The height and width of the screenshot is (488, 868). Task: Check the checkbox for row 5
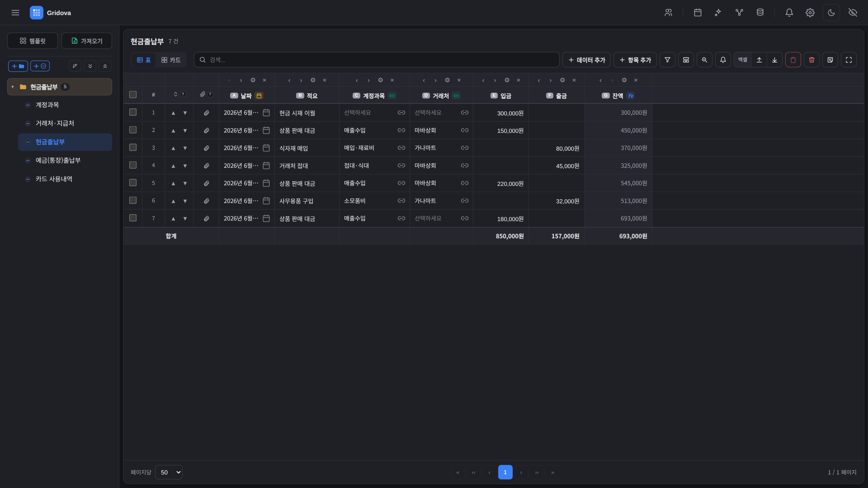[133, 183]
